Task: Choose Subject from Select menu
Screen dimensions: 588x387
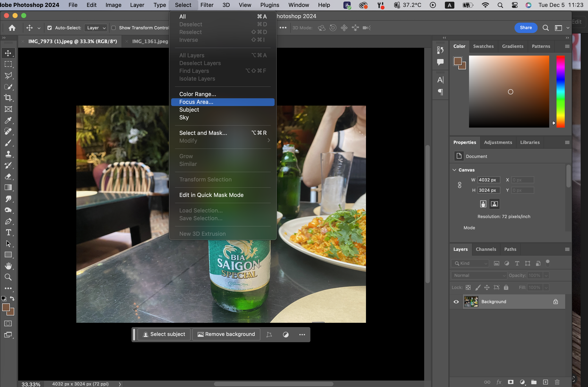Action: [x=189, y=110]
